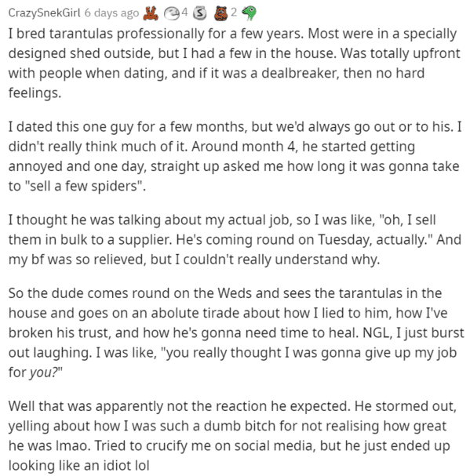This screenshot has height=476, width=470.
Task: Click the crab rave award icon
Action: point(151,13)
